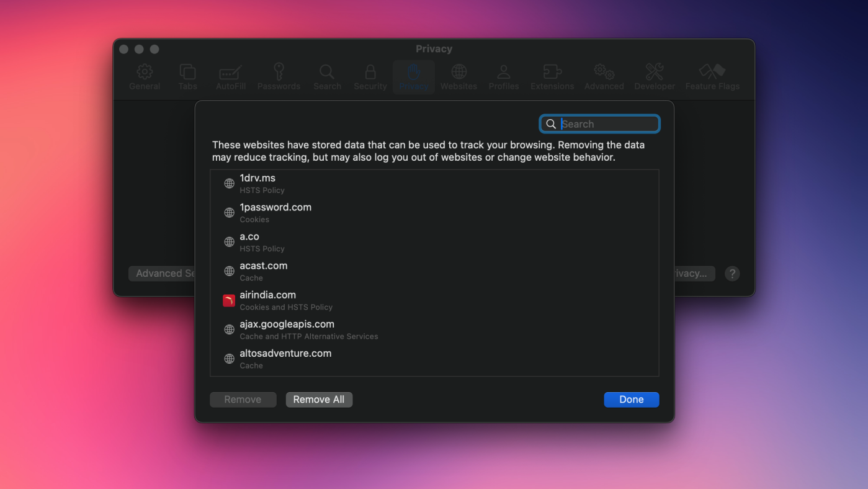Switch to the Tabs preferences pane
Viewport: 868px width, 489px height.
[187, 77]
